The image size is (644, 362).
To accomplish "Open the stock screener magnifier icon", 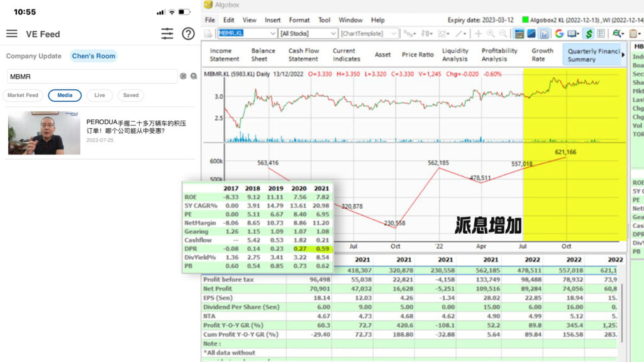I will coord(616,34).
